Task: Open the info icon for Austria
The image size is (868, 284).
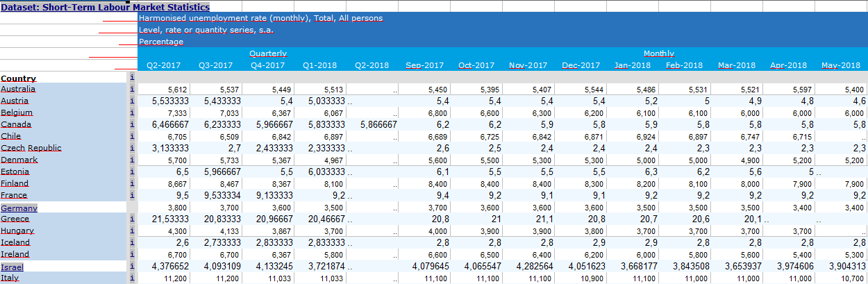Action: coord(132,101)
